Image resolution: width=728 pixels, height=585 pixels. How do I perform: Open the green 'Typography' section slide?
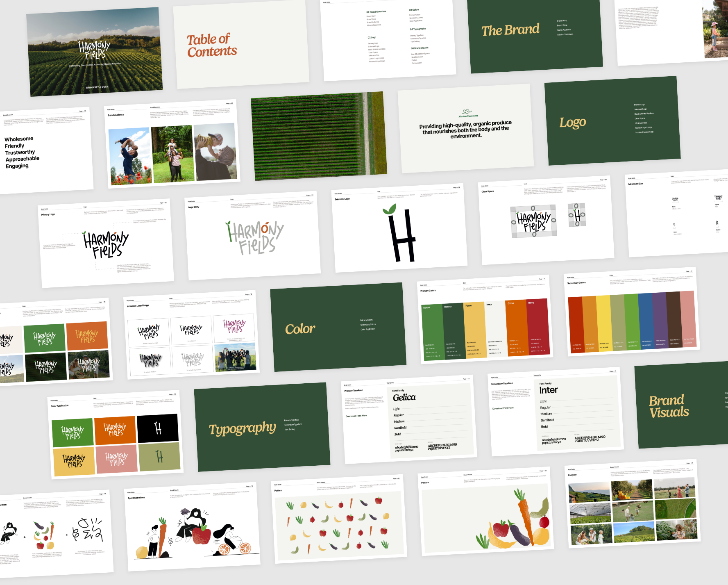click(262, 427)
